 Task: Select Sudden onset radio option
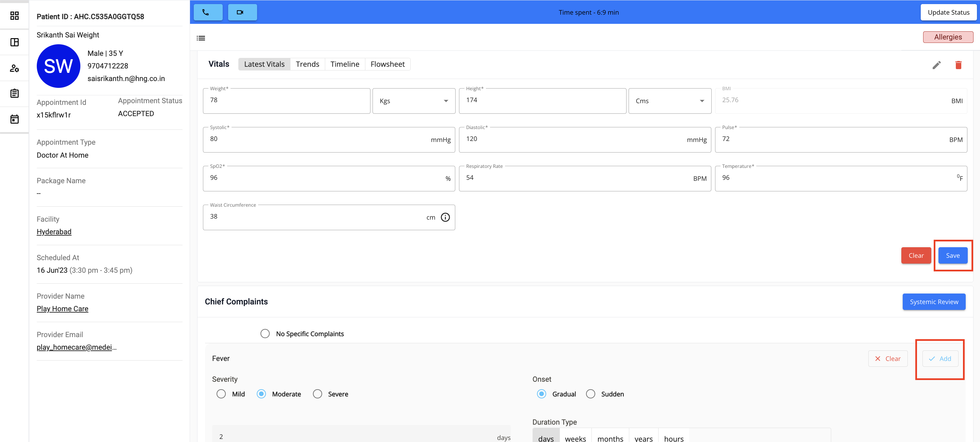click(590, 394)
